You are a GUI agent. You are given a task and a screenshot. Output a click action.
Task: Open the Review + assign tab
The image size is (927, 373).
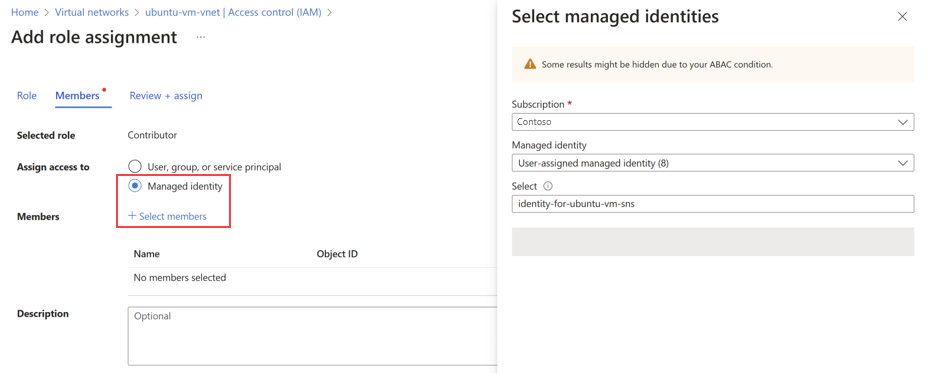tap(166, 96)
